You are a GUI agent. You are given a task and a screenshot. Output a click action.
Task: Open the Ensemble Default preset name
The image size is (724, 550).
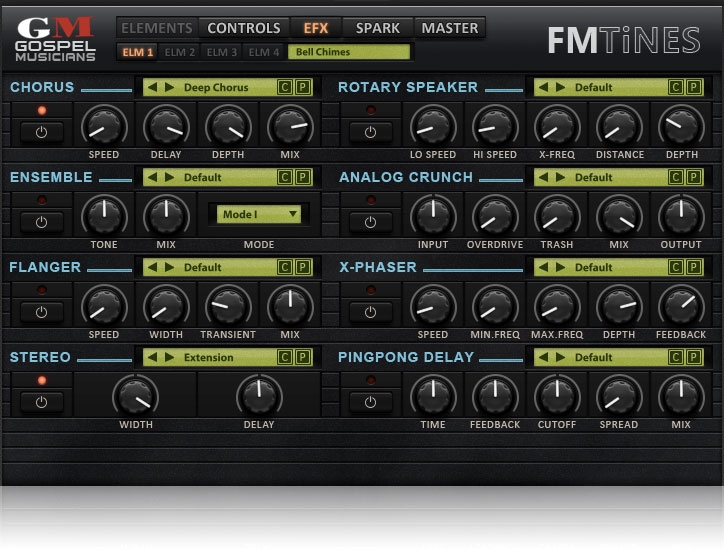pos(203,177)
